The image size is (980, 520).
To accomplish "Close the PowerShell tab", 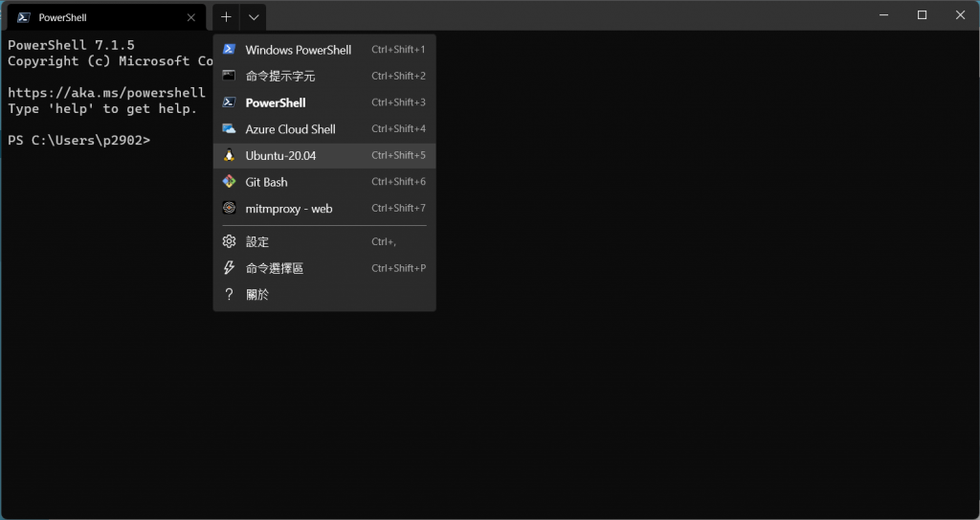I will 191,17.
